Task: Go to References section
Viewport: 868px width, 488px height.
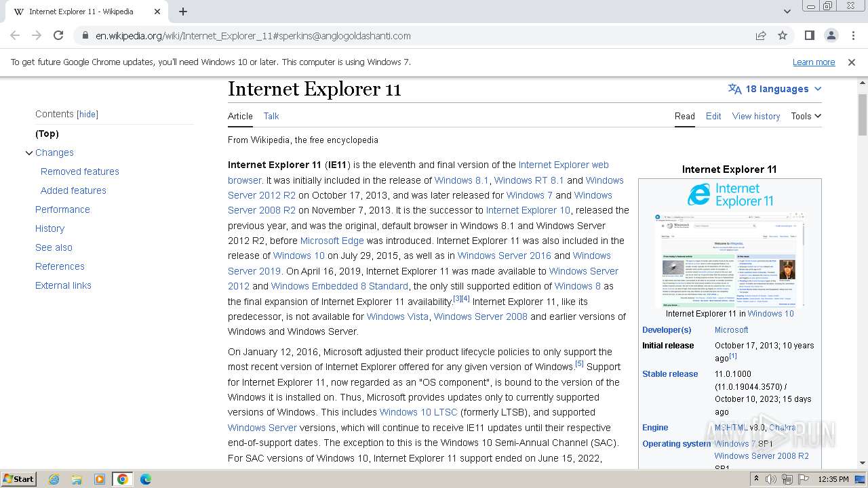Action: point(60,266)
